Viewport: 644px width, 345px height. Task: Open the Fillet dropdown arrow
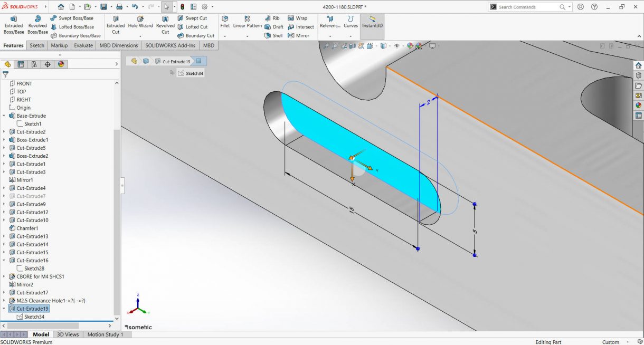[225, 36]
